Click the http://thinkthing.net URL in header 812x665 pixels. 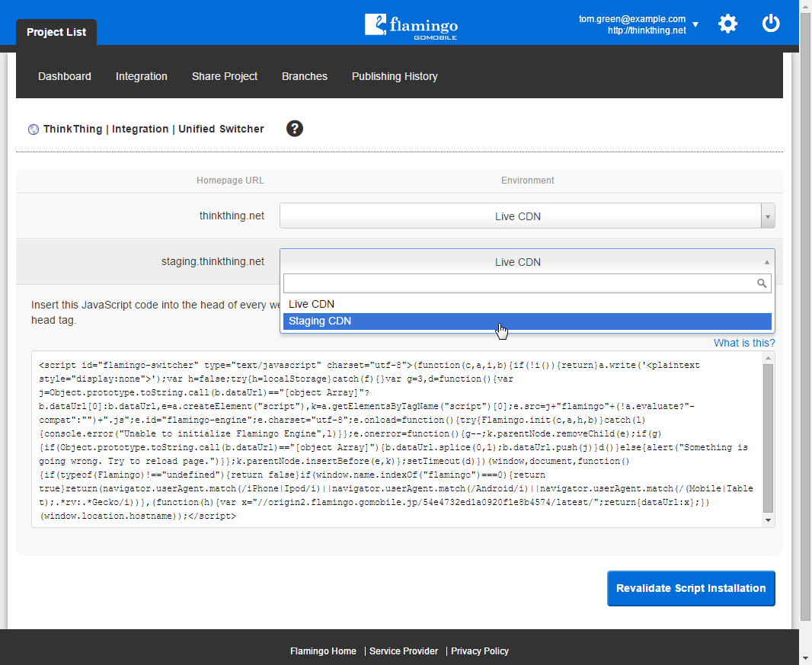(647, 30)
